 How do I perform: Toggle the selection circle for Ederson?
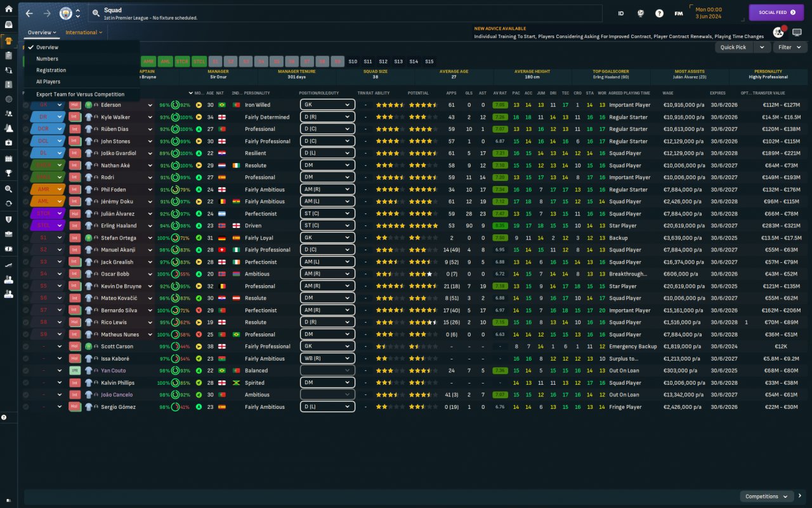point(26,105)
